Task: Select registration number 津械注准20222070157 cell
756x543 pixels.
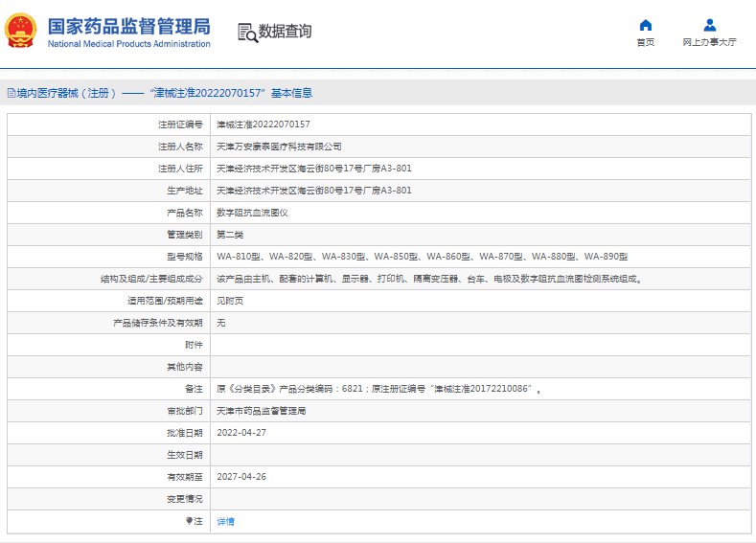Action: tap(263, 124)
